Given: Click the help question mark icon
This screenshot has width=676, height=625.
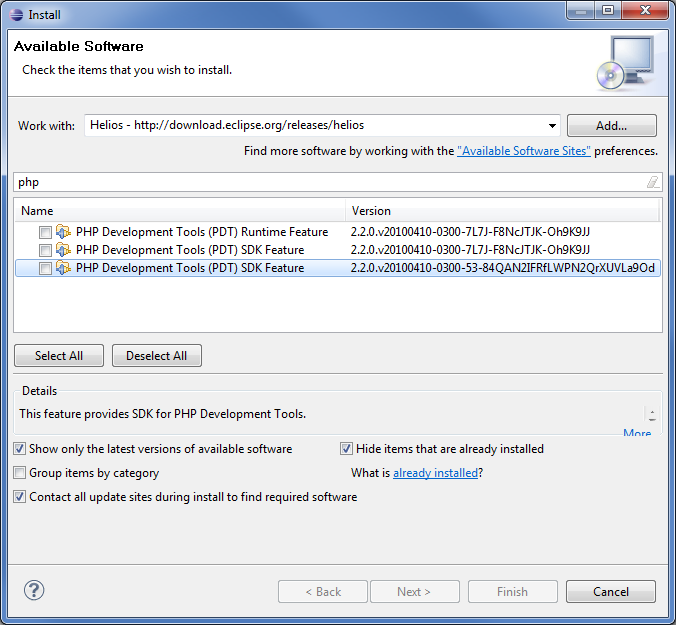Looking at the screenshot, I should (x=34, y=591).
